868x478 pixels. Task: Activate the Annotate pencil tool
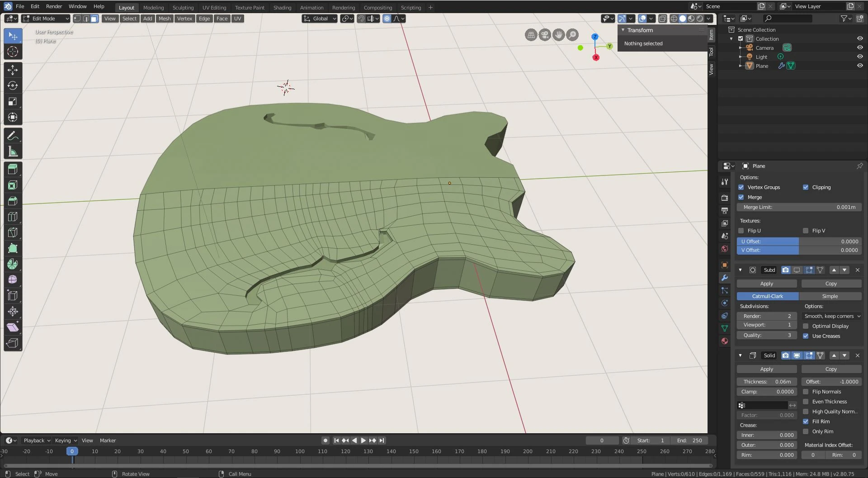(x=13, y=136)
